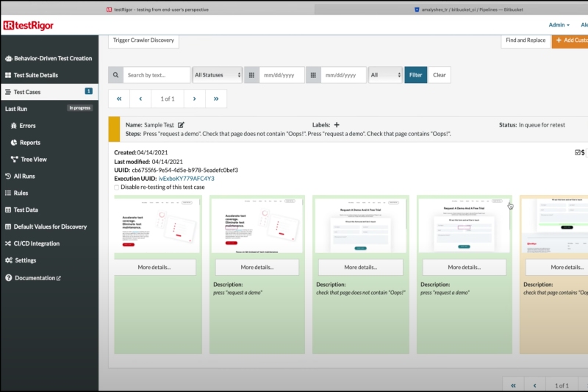The width and height of the screenshot is (588, 392).
Task: Open the All filter dropdown
Action: (x=385, y=75)
